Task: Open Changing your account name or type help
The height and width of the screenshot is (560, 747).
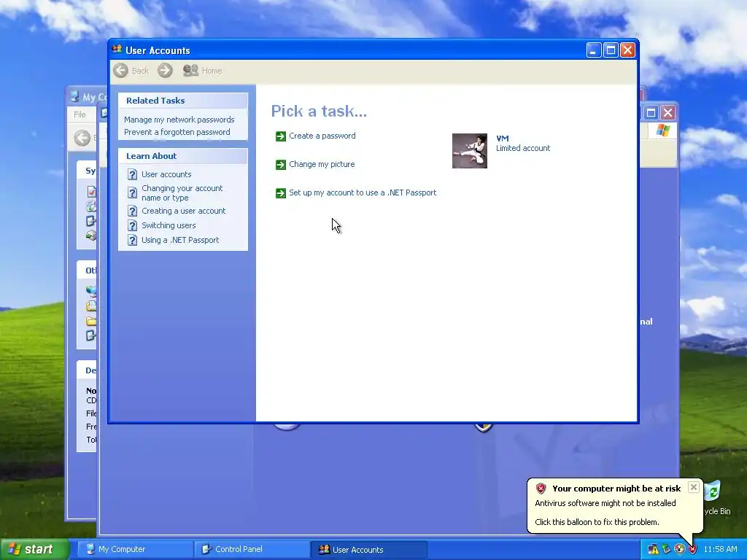Action: 182,192
